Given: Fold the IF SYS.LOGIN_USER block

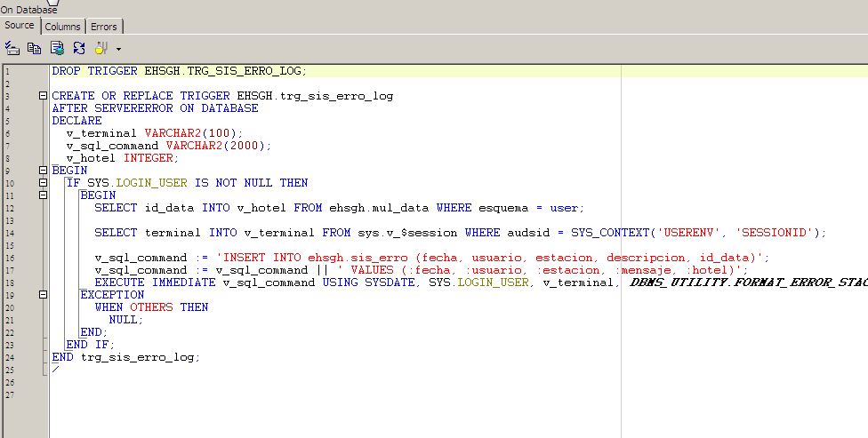Looking at the screenshot, I should (x=43, y=183).
